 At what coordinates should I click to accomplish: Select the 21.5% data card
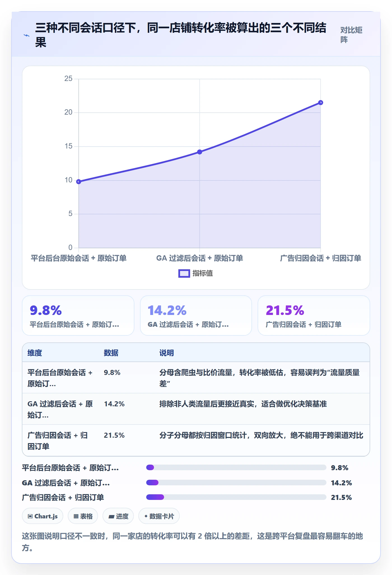[314, 316]
